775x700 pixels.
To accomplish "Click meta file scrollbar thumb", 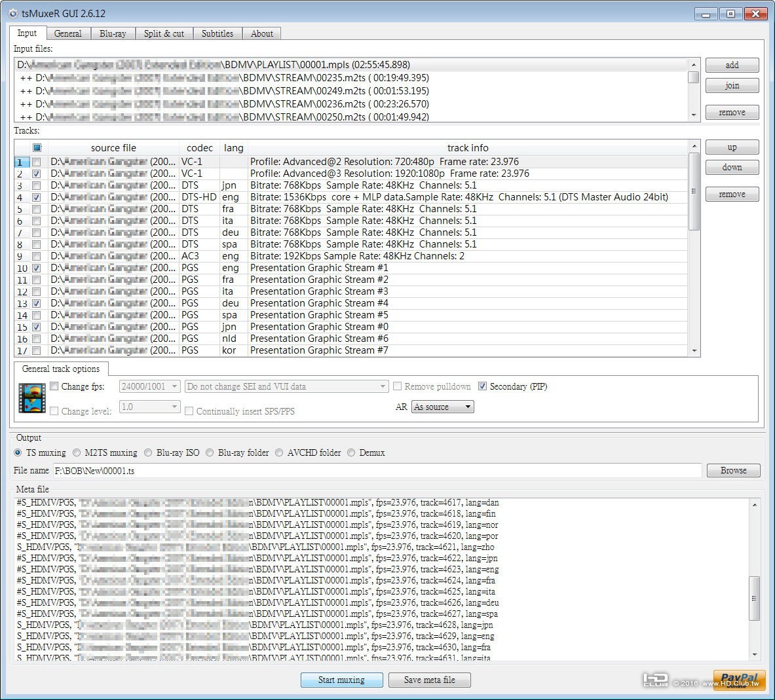I will pos(754,599).
